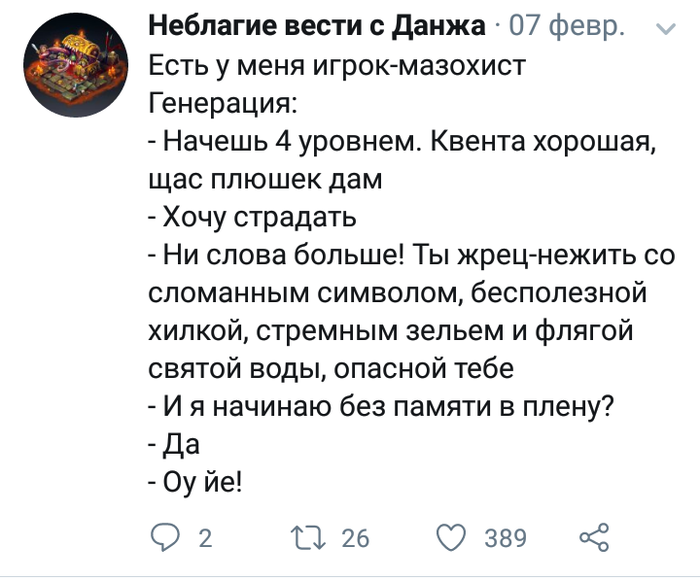Open the Неблагие вести с Данжа profile name

[x=319, y=27]
